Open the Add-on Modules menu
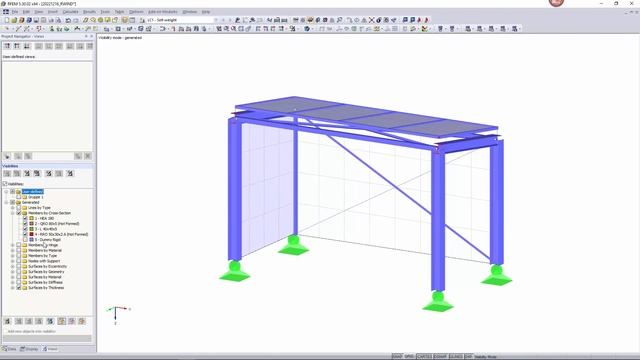The width and height of the screenshot is (640, 360). [x=163, y=12]
